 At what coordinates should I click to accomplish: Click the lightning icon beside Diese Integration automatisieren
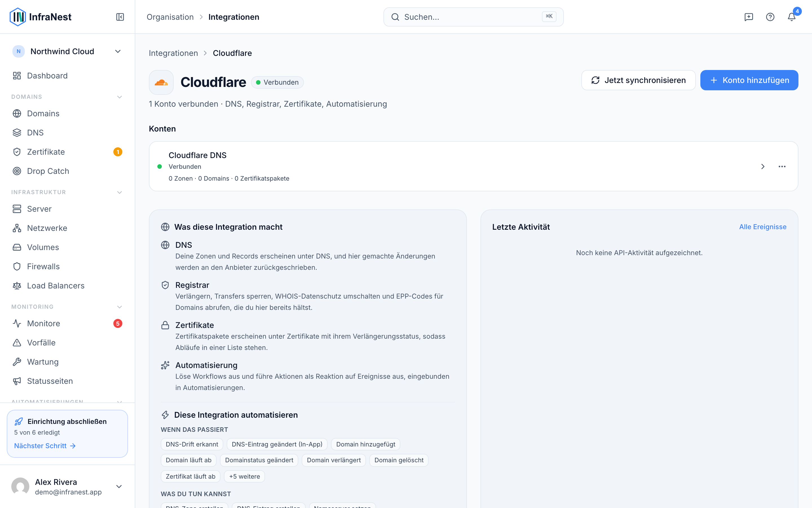click(165, 415)
